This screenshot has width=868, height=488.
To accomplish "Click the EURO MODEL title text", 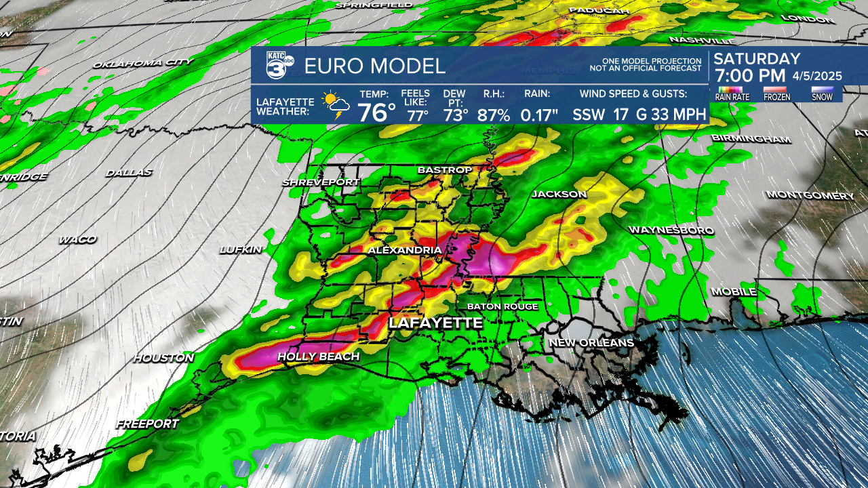I will (x=375, y=66).
